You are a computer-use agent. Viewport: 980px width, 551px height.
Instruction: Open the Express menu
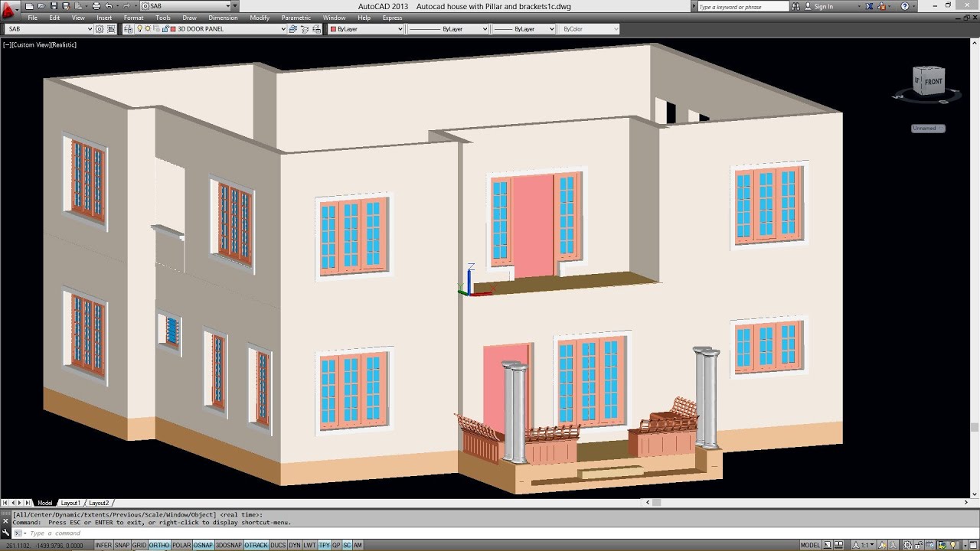(x=392, y=18)
